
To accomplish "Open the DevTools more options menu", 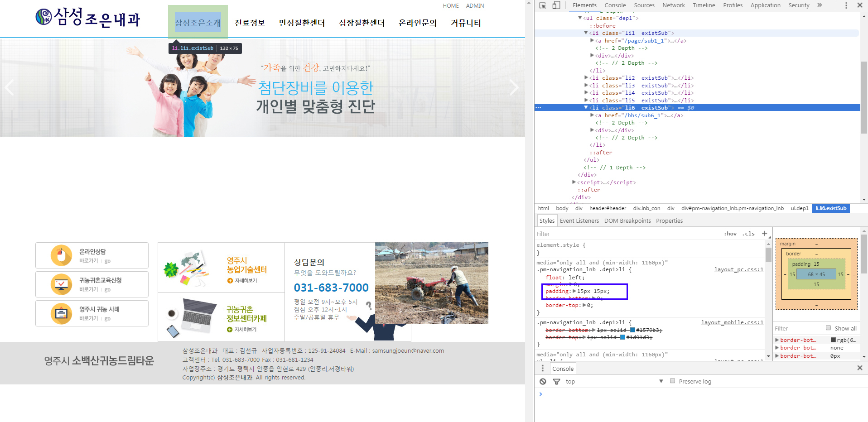I will click(x=846, y=5).
